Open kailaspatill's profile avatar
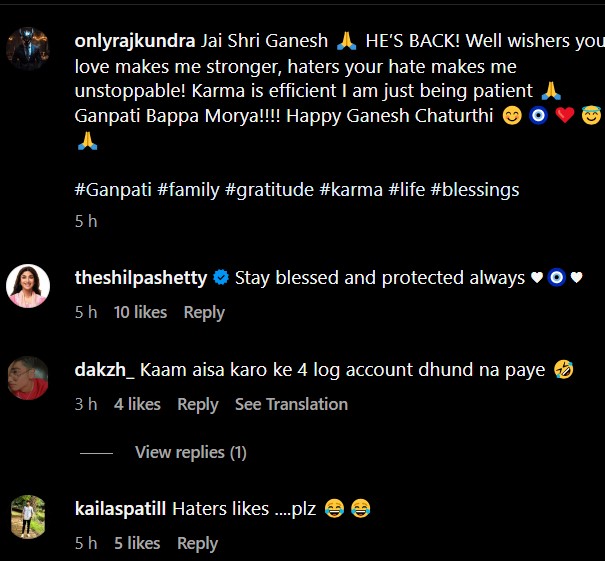This screenshot has height=561, width=605. 28,516
